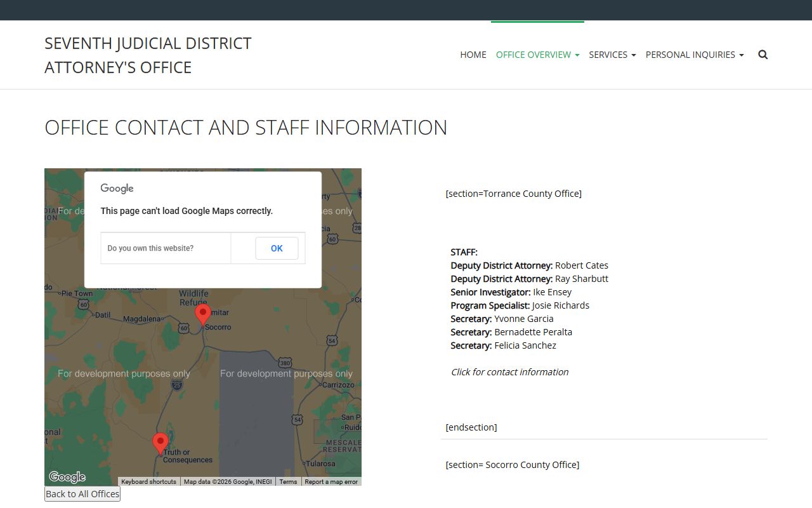812x508 pixels.
Task: Select the '[endsection]' text
Action: (x=471, y=427)
